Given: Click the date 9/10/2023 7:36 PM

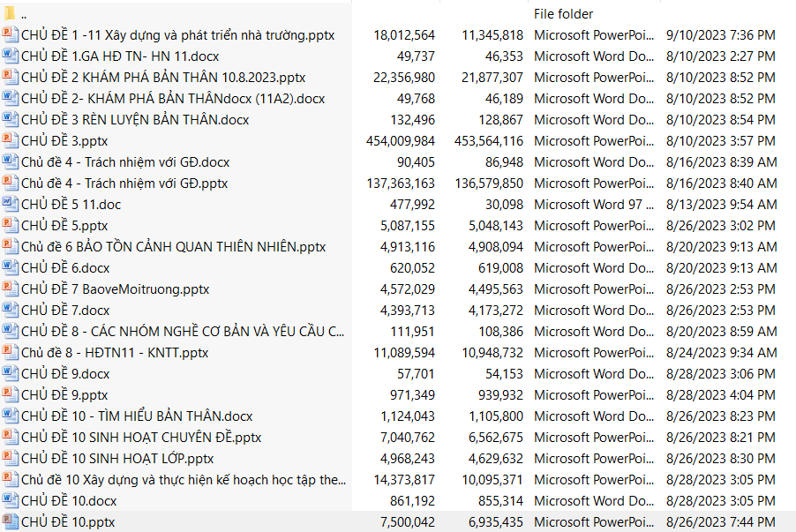Looking at the screenshot, I should pos(721,35).
